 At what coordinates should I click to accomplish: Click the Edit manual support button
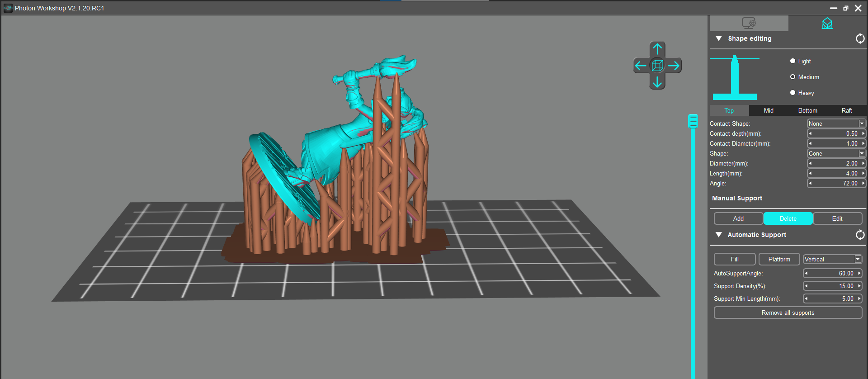(837, 218)
